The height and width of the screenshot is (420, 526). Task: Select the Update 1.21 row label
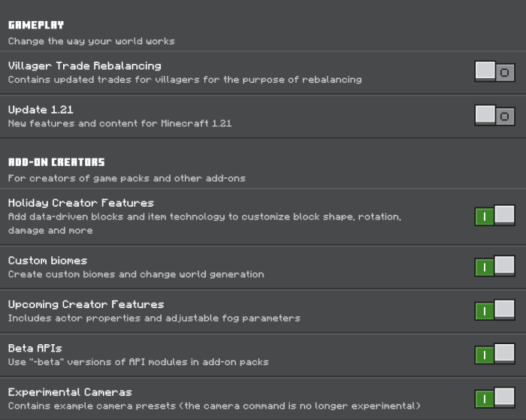tap(41, 110)
